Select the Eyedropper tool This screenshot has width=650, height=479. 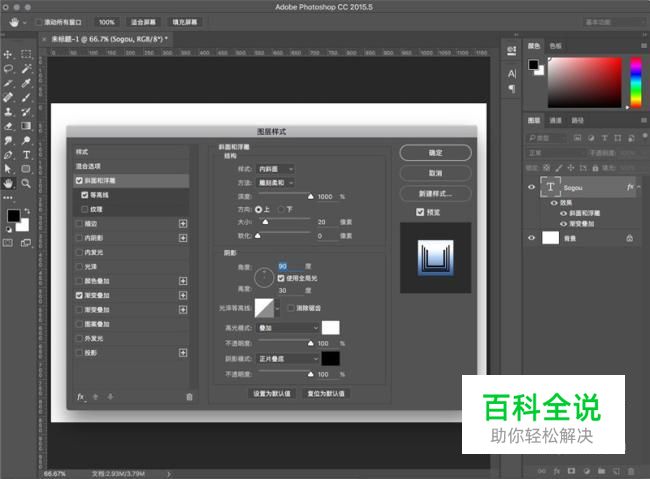(26, 83)
